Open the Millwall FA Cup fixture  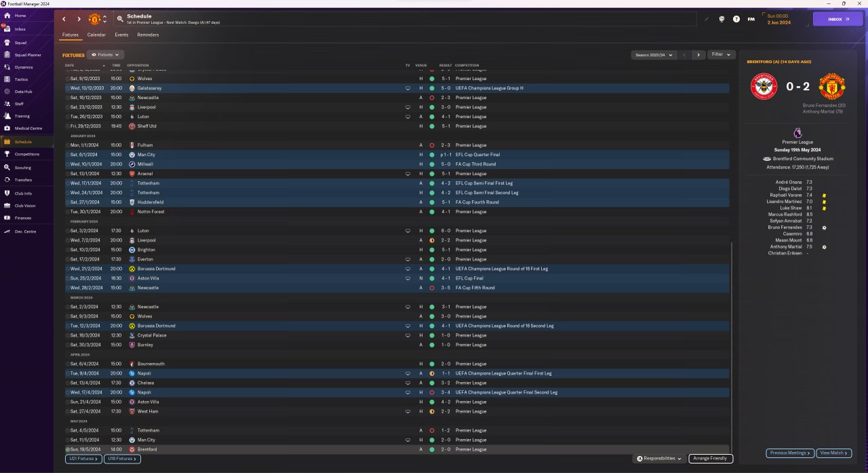click(x=397, y=164)
